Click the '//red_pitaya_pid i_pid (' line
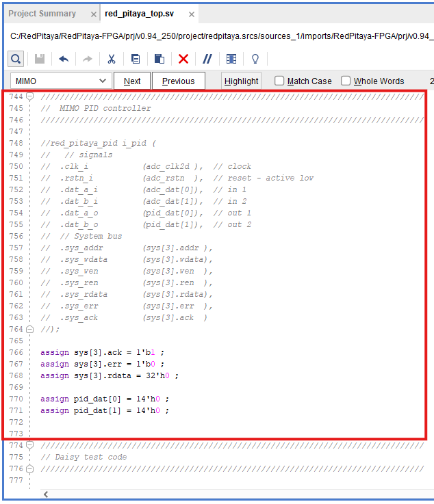Screen dimensions: 434x504 pos(98,143)
